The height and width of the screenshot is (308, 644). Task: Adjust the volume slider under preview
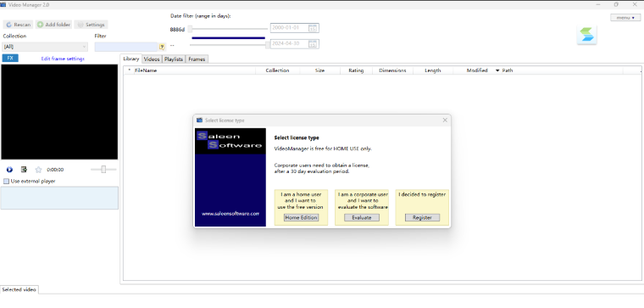pos(103,170)
